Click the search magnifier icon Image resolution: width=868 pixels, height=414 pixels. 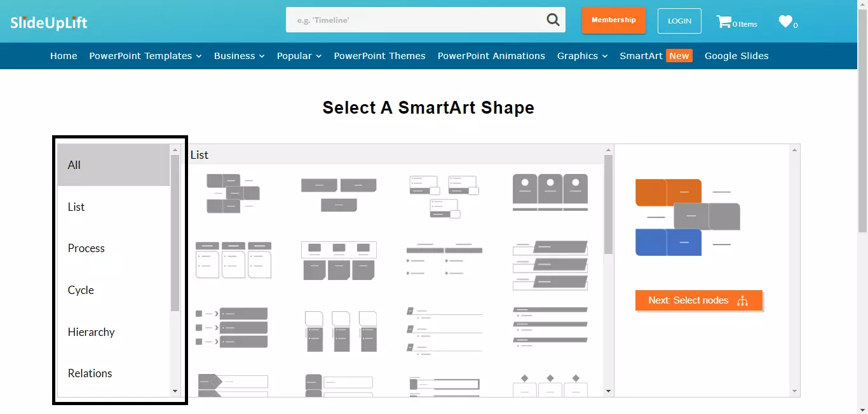pos(553,20)
